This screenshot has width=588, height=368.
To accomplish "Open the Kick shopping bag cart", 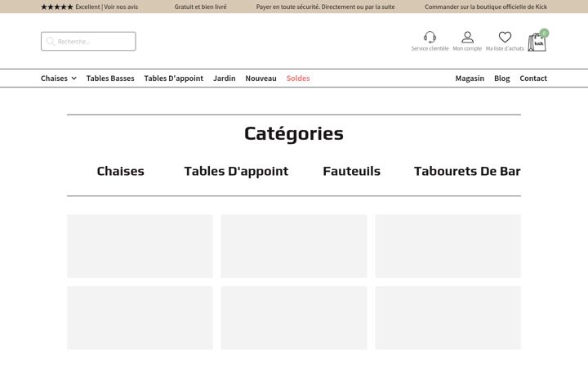I will tap(537, 42).
